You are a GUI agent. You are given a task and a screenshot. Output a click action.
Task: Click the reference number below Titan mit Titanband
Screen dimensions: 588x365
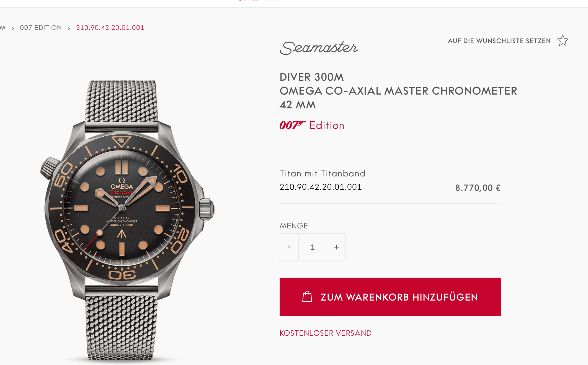point(321,187)
